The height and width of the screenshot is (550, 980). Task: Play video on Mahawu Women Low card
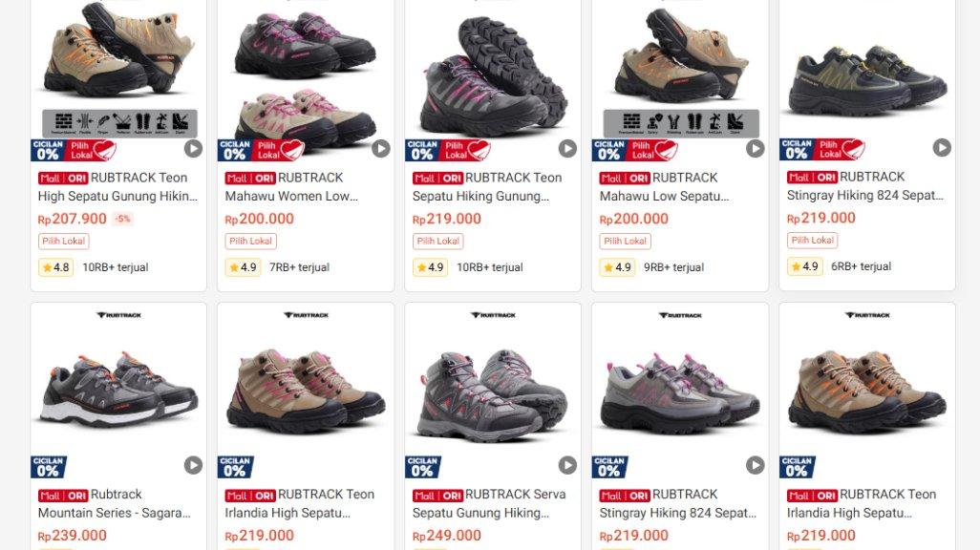coord(380,149)
